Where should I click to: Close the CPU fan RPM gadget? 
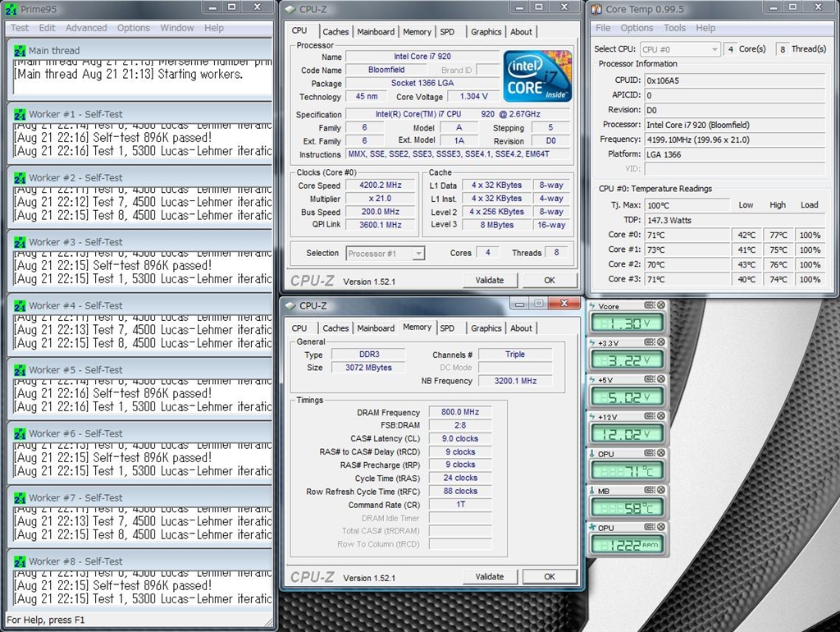pos(660,528)
